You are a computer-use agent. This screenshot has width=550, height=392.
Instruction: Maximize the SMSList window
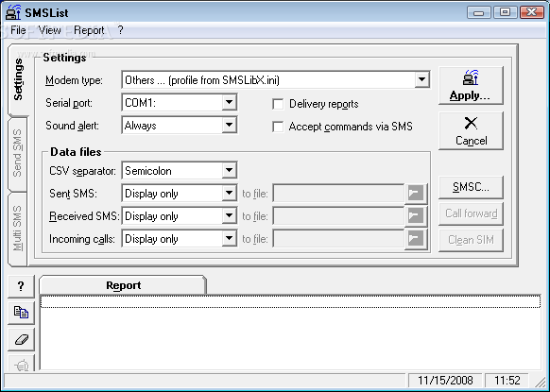[505, 12]
